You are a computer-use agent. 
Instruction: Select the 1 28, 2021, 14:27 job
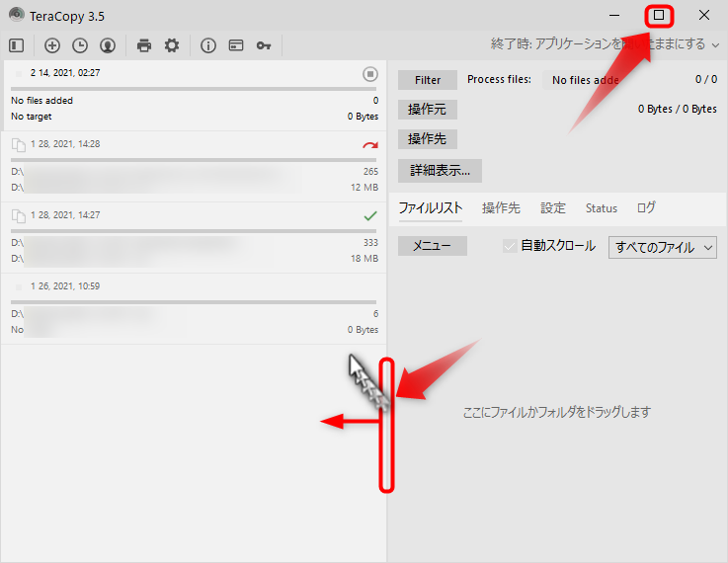tap(194, 238)
